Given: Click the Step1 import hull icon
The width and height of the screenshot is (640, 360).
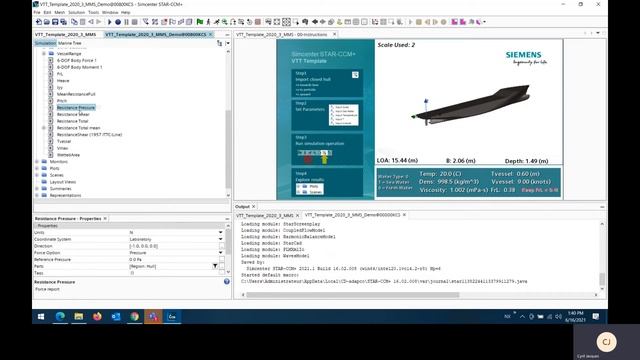Looking at the screenshot, I should [x=355, y=75].
